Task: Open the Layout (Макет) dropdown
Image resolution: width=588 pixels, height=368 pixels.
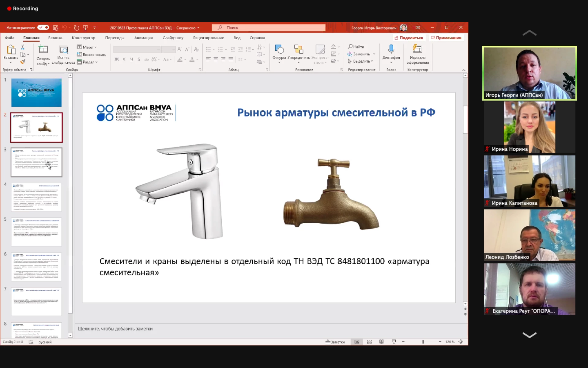Action: click(x=87, y=47)
